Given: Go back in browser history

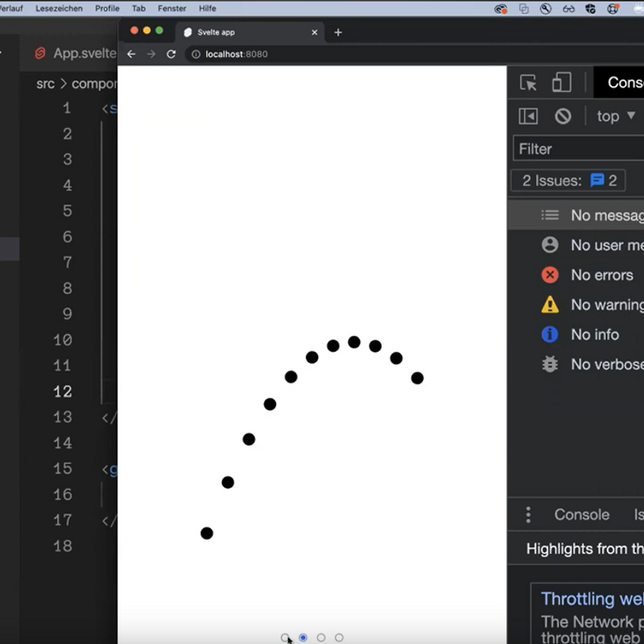Looking at the screenshot, I should coord(131,54).
